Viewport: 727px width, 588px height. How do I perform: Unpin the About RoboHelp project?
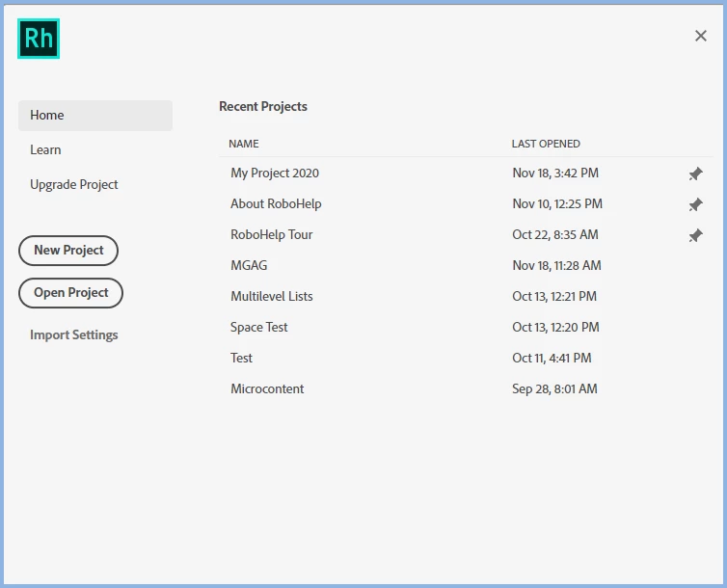[695, 204]
